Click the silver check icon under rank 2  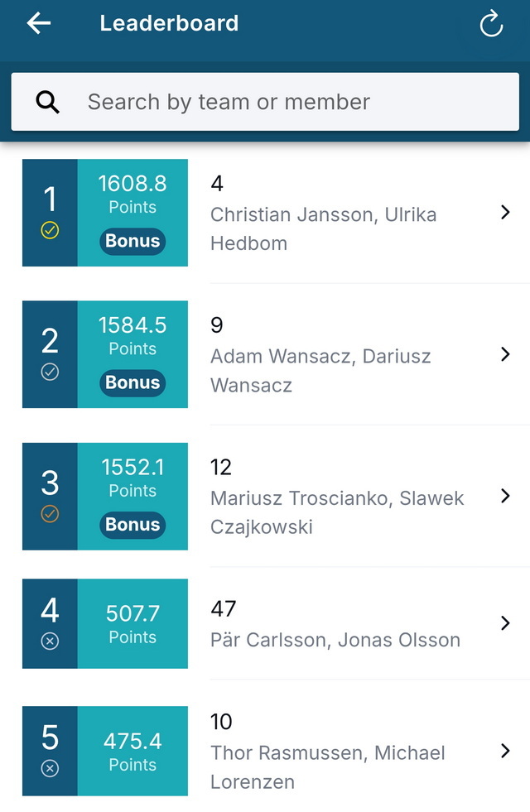(50, 372)
